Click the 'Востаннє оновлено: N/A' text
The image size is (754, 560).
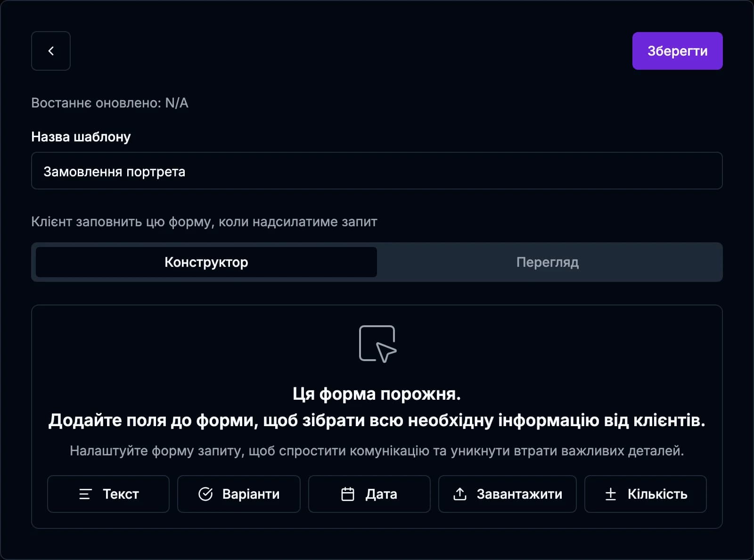[110, 103]
